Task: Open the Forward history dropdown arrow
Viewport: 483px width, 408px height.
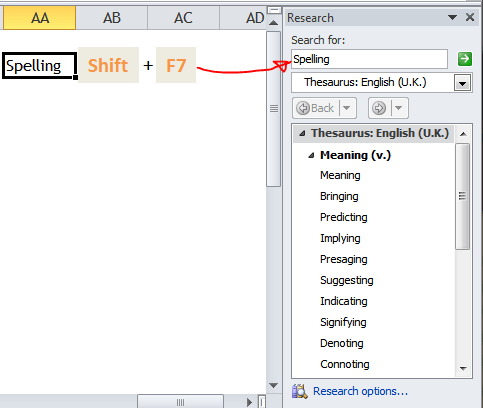Action: coord(399,108)
